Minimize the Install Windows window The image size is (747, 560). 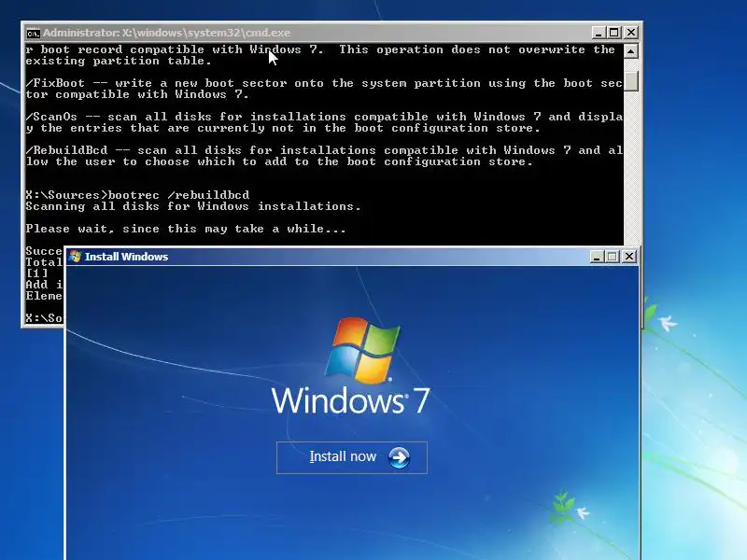point(597,257)
